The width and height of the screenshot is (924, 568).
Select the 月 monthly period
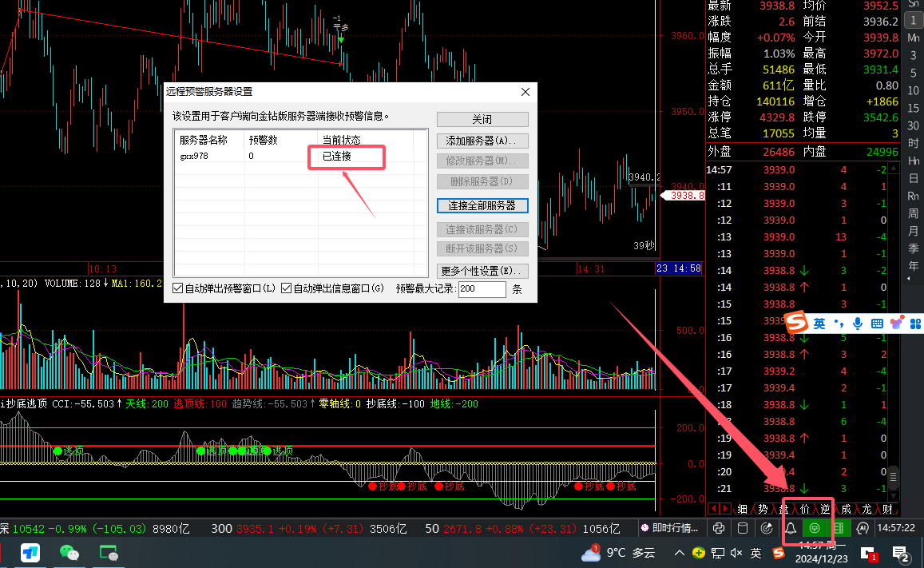pos(914,231)
